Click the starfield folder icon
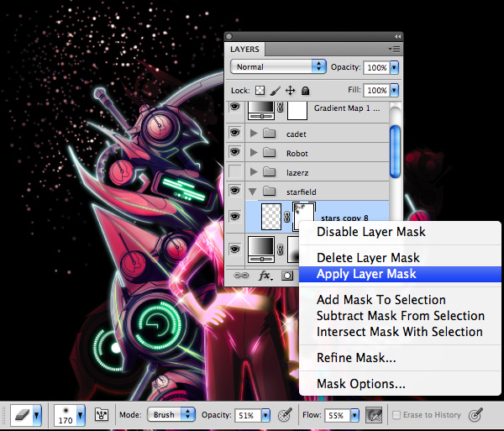The width and height of the screenshot is (504, 431). click(x=270, y=192)
